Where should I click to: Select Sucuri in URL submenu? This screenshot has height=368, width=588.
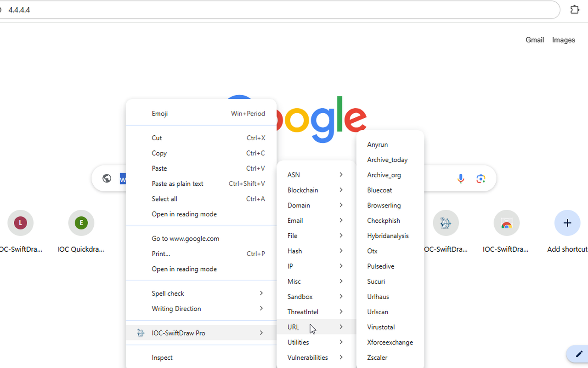(390, 281)
